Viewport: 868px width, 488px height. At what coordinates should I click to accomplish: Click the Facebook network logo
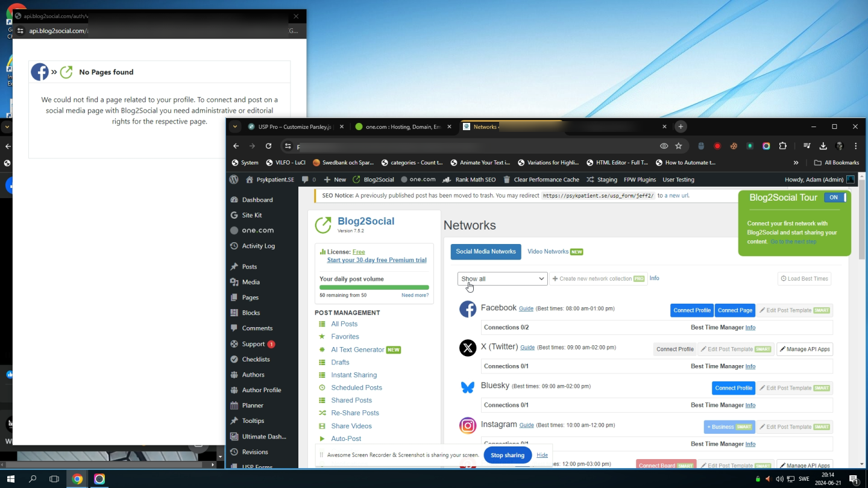click(x=468, y=309)
